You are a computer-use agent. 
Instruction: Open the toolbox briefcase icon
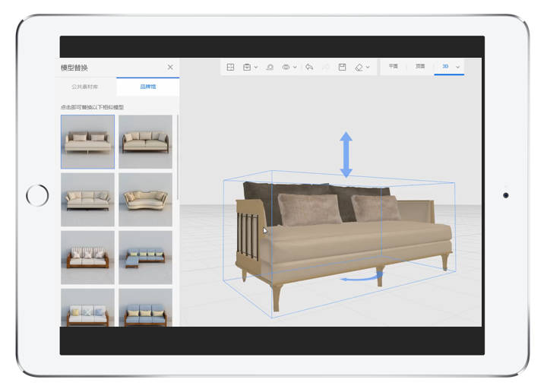(247, 67)
